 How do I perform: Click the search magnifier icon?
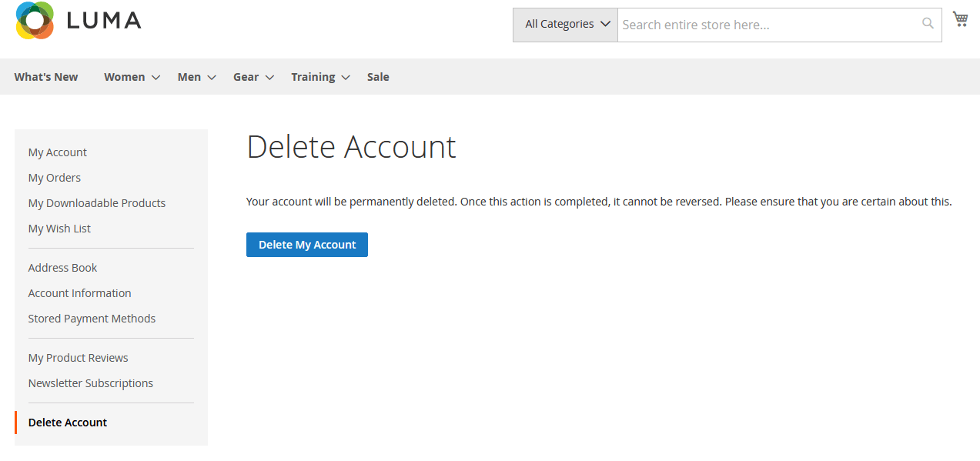(926, 24)
